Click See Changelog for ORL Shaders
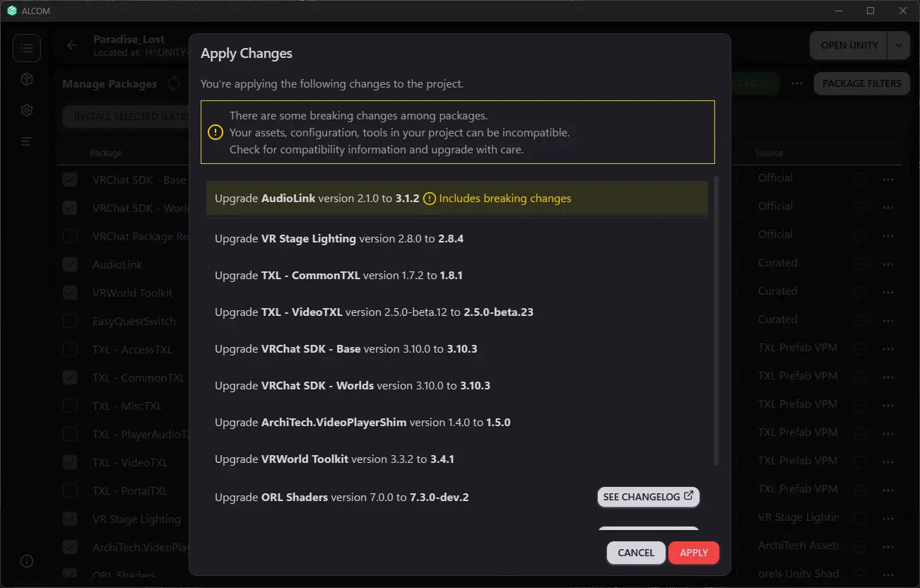 pos(648,497)
